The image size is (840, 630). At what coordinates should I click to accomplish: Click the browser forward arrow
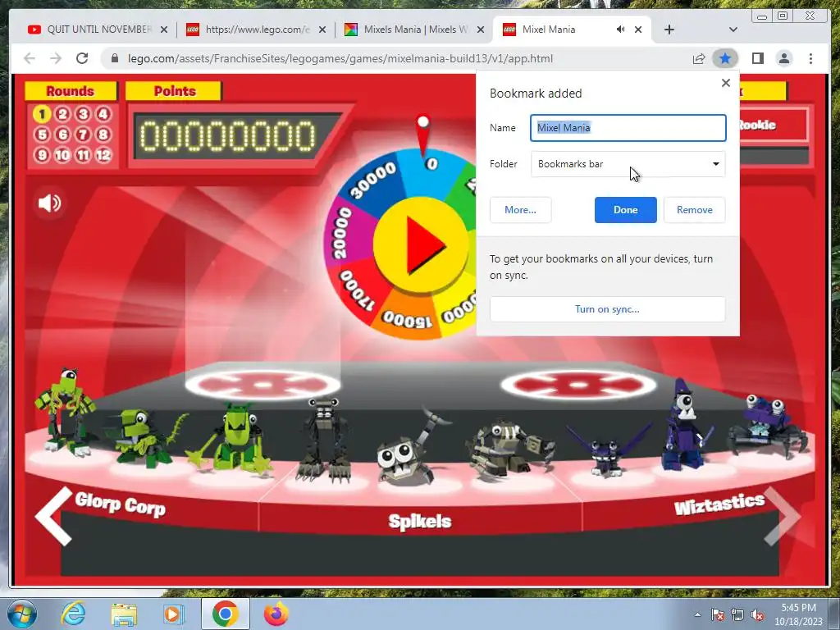pos(56,58)
